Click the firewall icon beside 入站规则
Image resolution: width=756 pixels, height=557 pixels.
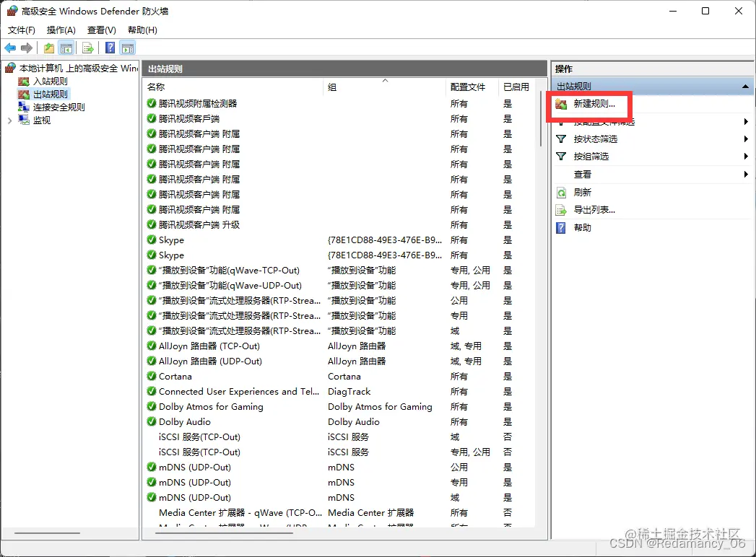click(x=24, y=81)
